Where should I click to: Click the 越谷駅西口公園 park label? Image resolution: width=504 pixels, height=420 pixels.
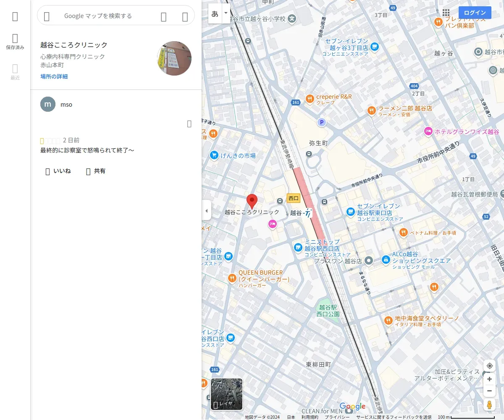(328, 311)
